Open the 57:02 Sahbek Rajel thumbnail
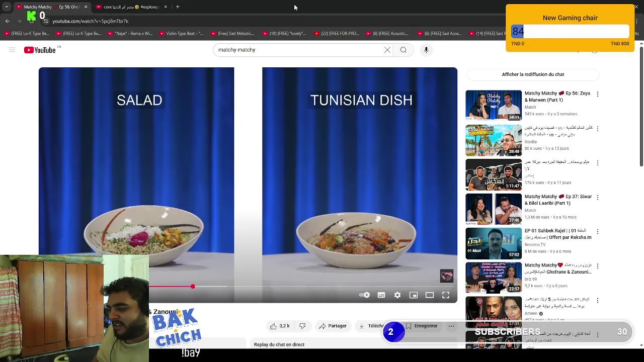This screenshot has height=362, width=644. coord(494,243)
